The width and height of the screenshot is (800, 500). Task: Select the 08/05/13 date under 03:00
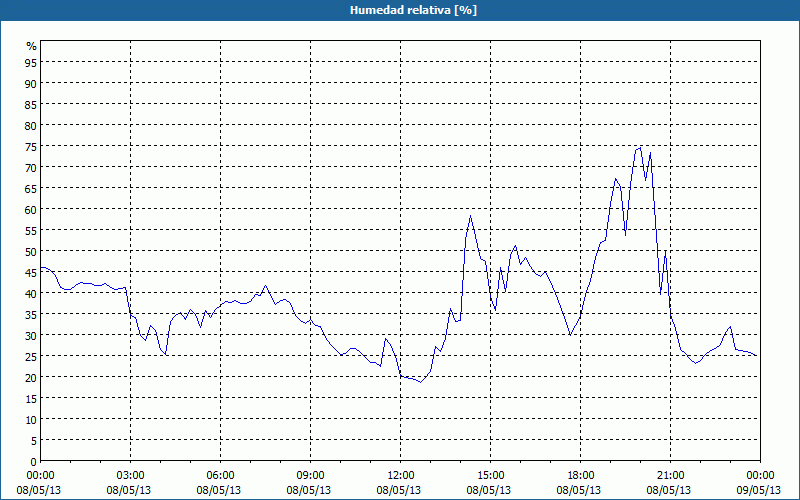(129, 490)
